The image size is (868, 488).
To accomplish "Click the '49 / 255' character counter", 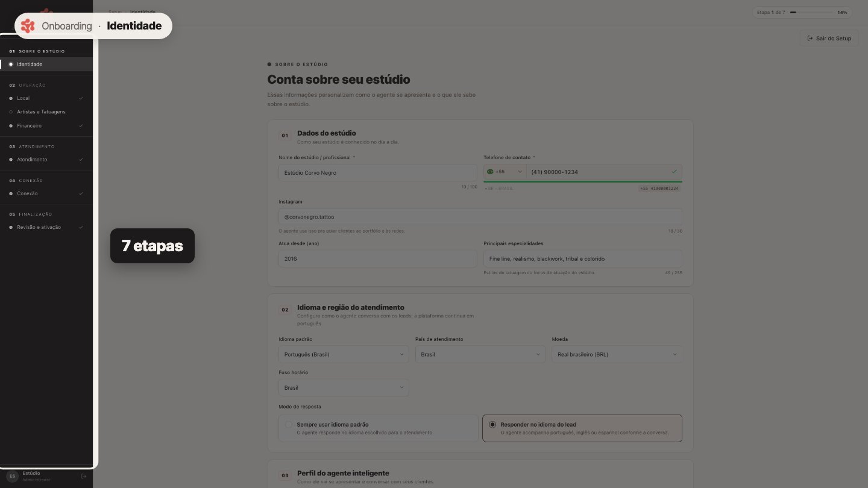I will coord(673,273).
